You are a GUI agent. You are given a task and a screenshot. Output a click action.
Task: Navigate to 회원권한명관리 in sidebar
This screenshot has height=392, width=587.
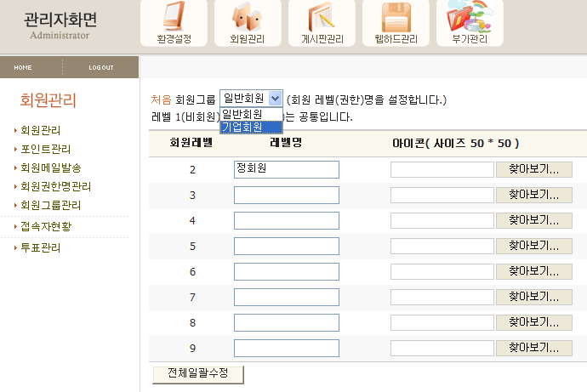tap(55, 186)
